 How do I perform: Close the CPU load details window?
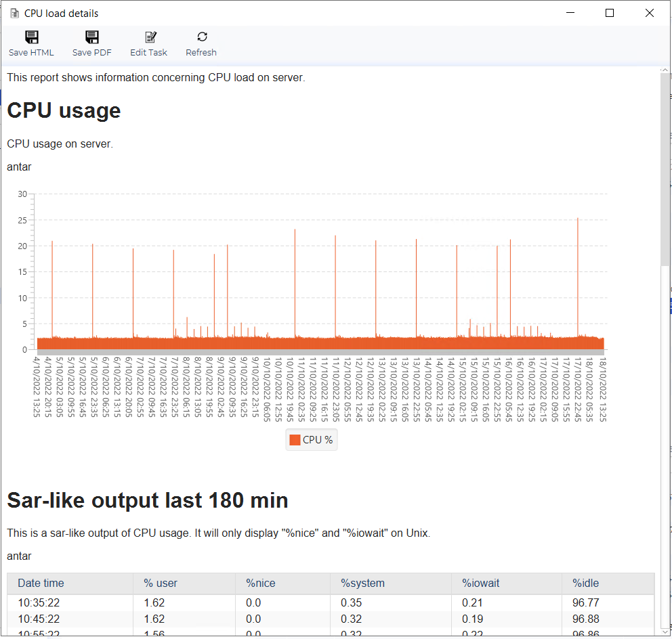tap(650, 13)
